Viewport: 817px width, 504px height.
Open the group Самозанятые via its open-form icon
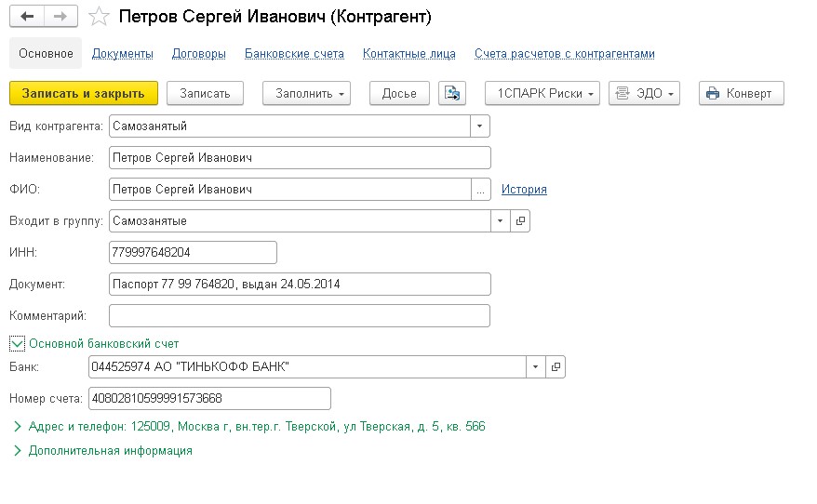pos(520,220)
